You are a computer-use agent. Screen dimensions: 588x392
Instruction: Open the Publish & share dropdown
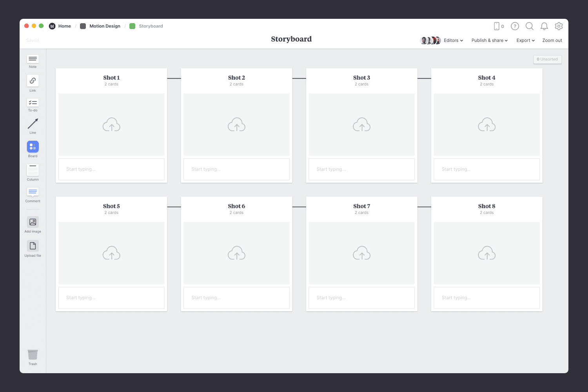489,40
